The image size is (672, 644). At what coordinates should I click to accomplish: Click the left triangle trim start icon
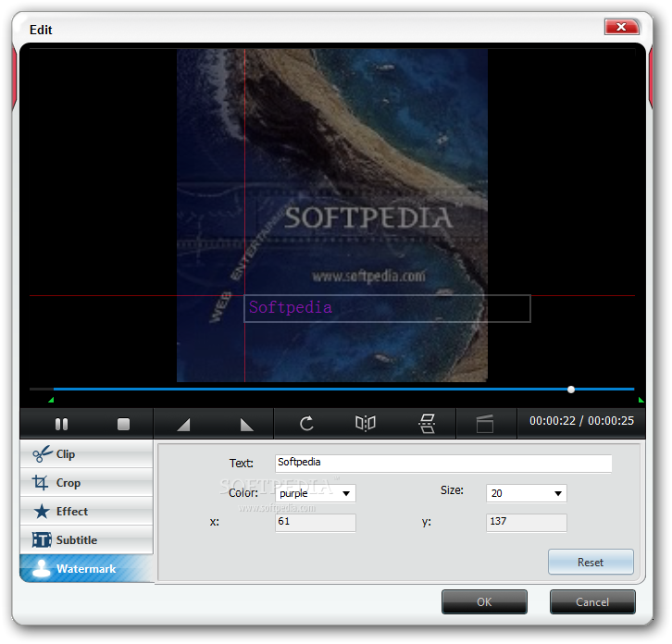pos(183,425)
